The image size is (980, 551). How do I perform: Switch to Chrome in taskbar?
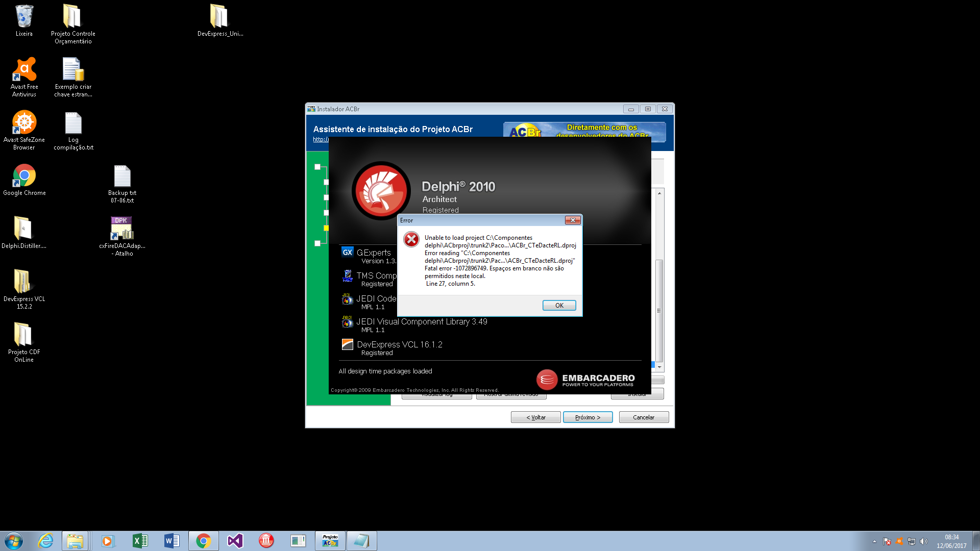204,541
